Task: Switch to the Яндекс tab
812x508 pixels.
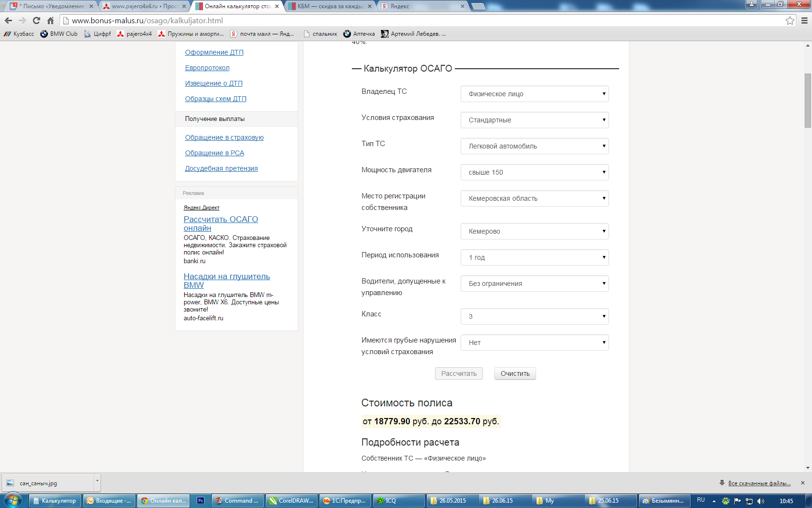Action: click(x=420, y=6)
